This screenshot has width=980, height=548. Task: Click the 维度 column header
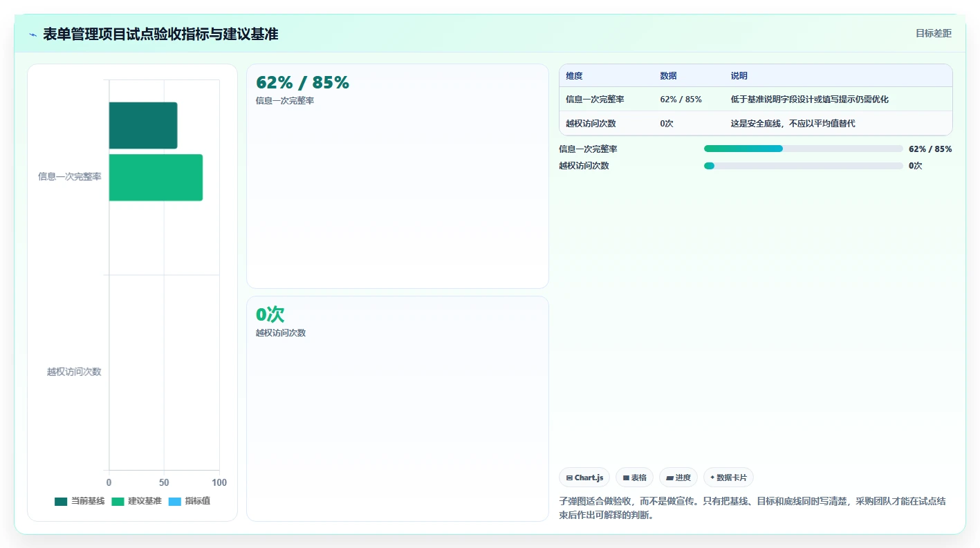574,76
